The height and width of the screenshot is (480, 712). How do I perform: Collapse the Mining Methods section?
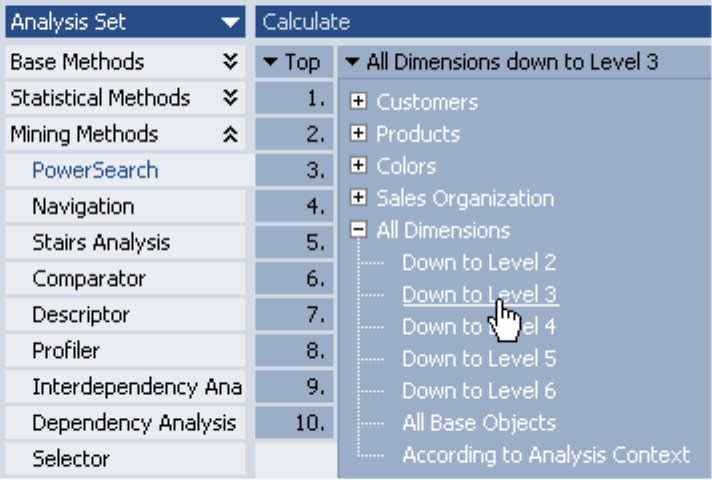(x=231, y=134)
